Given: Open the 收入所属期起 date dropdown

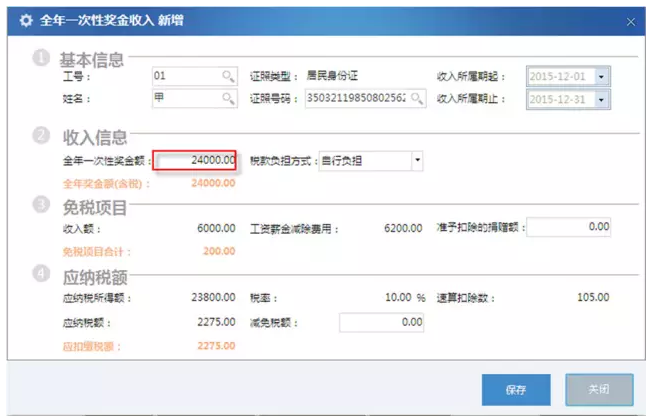Looking at the screenshot, I should click(x=601, y=77).
